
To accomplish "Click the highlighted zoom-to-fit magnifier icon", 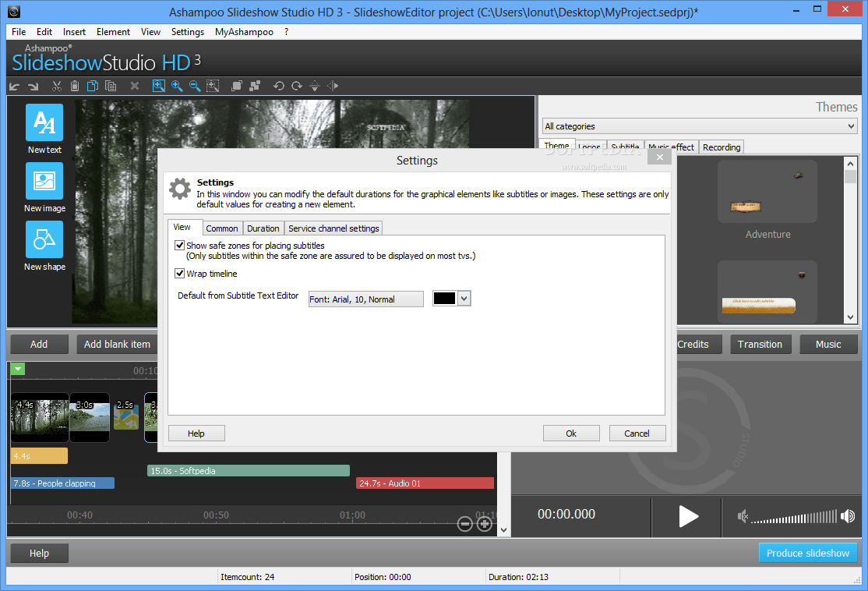I will tap(158, 86).
